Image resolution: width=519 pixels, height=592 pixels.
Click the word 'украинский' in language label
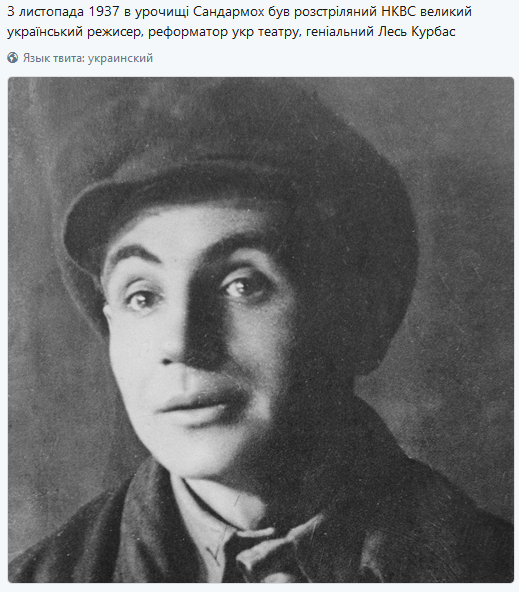coord(120,58)
